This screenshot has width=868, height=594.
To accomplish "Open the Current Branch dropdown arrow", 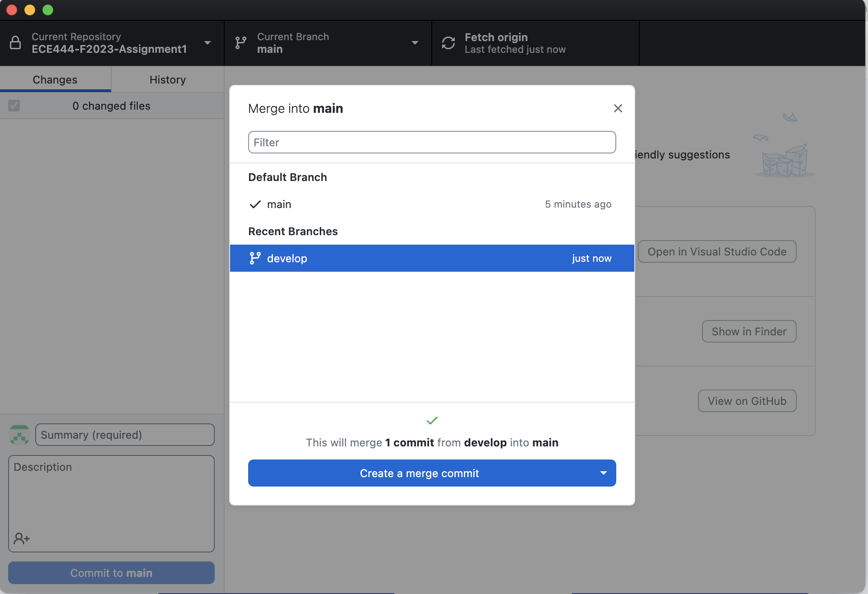I will [x=415, y=43].
